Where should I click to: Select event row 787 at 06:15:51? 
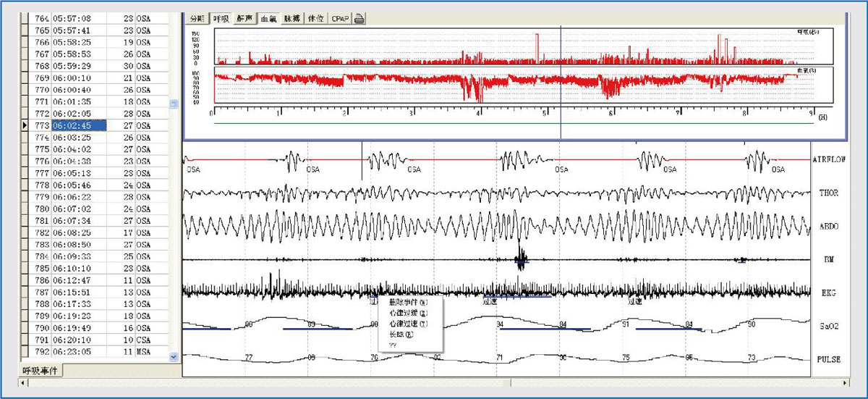(94, 292)
